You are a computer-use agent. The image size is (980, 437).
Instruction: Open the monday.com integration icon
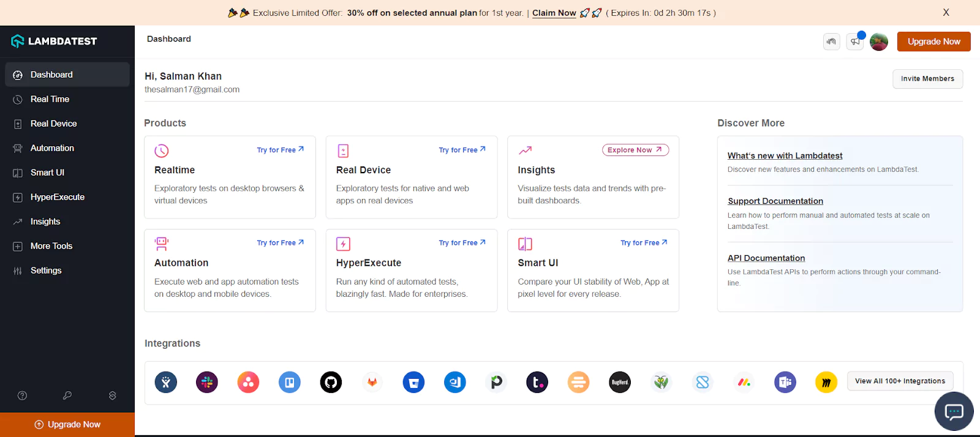coord(744,383)
